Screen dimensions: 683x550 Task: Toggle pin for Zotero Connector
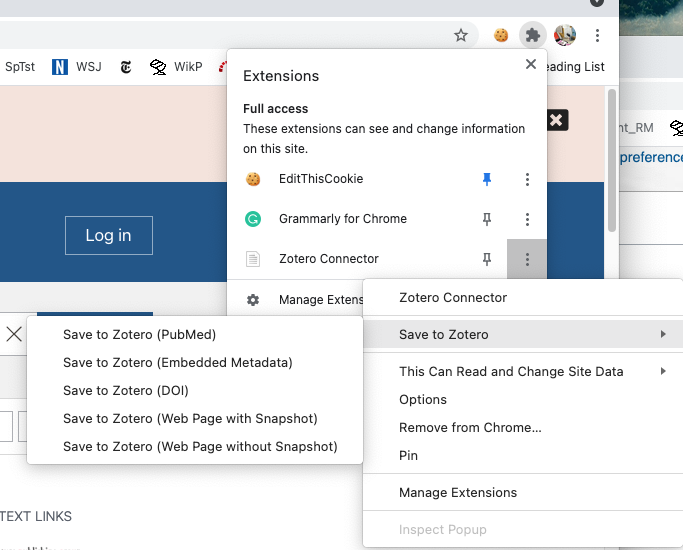pyautogui.click(x=487, y=259)
